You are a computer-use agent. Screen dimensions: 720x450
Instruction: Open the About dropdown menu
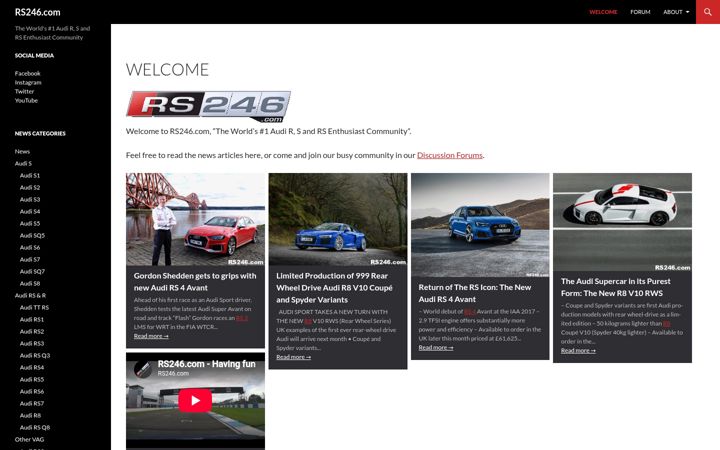click(x=676, y=12)
